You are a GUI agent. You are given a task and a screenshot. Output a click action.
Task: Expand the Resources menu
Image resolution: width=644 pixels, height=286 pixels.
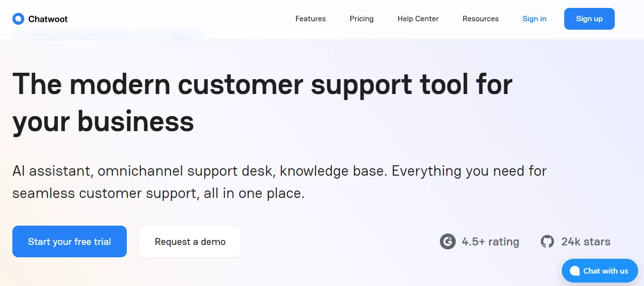[481, 19]
